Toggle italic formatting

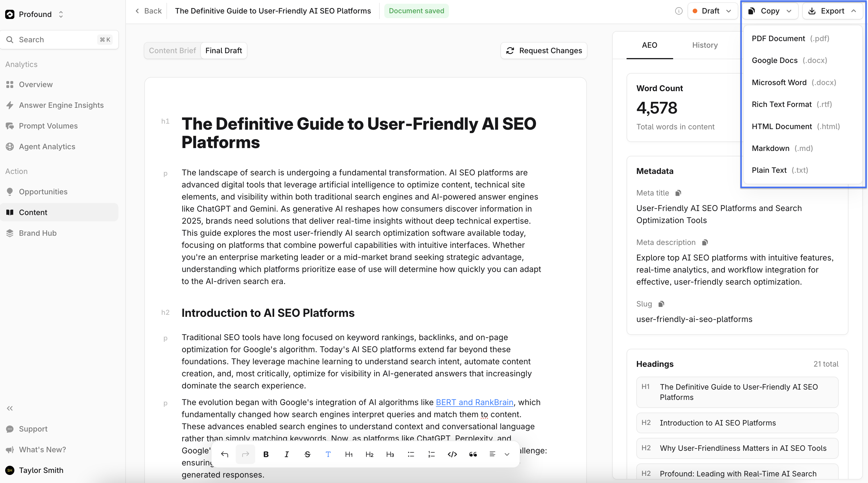pos(287,454)
